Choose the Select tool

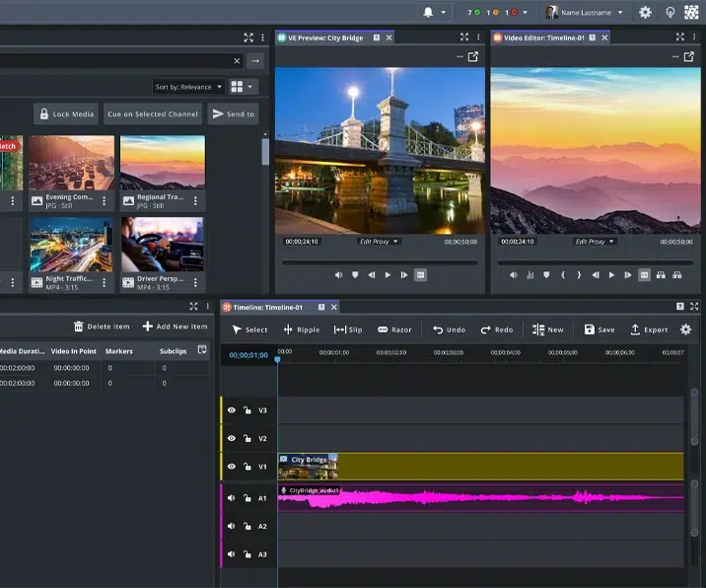pyautogui.click(x=249, y=330)
